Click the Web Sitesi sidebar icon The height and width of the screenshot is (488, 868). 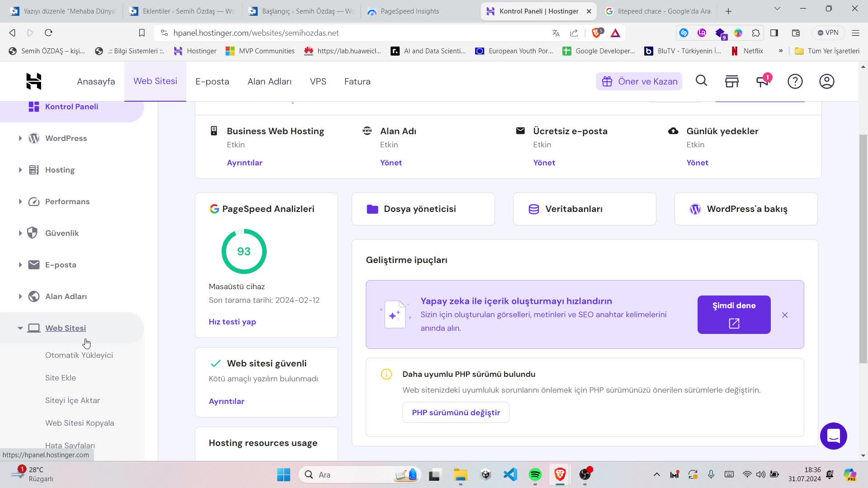point(33,327)
